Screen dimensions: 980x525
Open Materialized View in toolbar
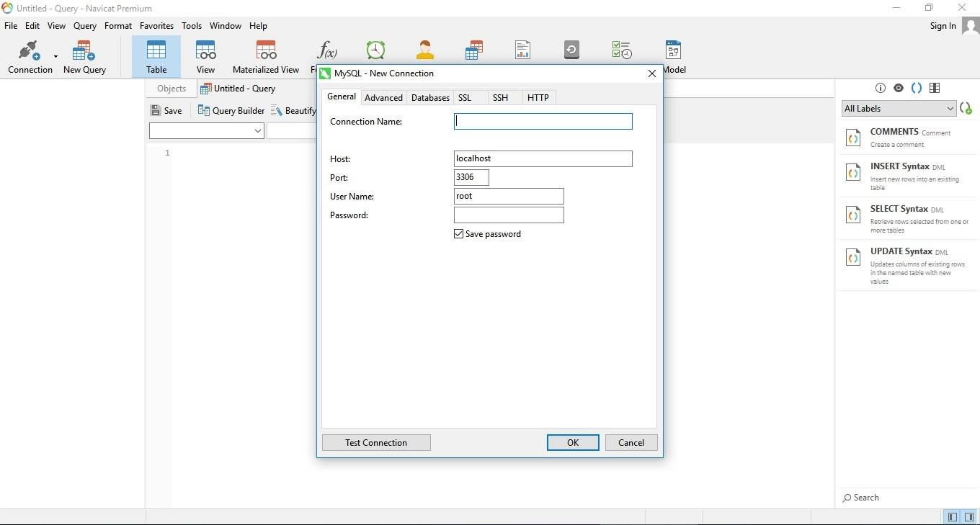pos(266,57)
